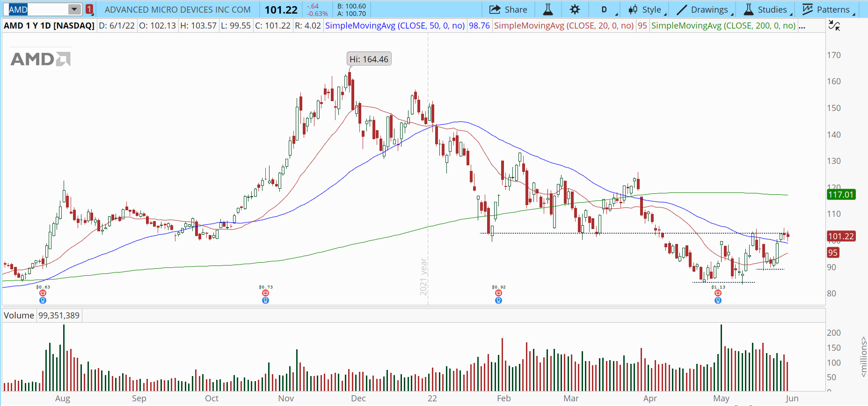Open the Studies menu
Screen dimensions: 868x406
767,9
